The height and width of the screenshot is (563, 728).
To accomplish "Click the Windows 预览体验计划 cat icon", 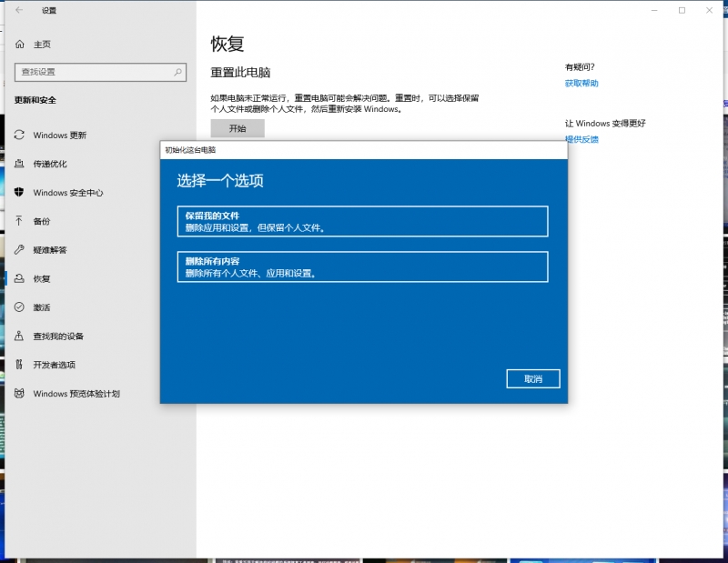I will pyautogui.click(x=19, y=394).
